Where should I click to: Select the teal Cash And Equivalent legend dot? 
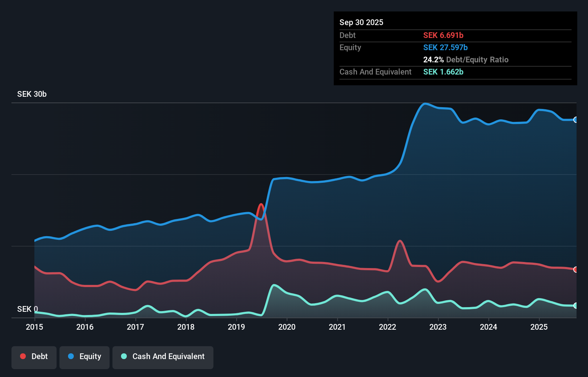[124, 356]
